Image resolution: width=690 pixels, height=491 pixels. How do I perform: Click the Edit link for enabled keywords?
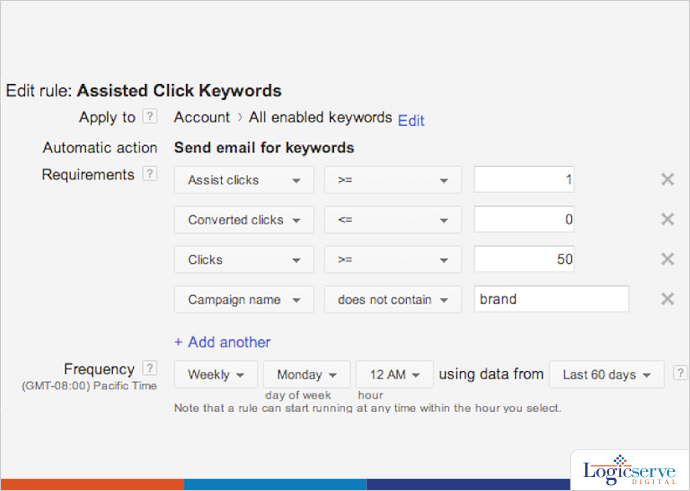point(411,120)
